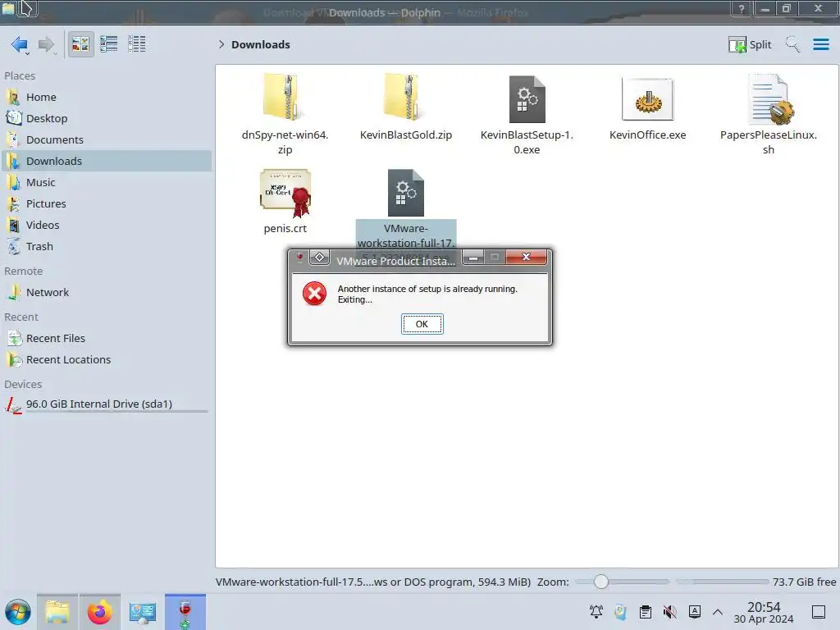Click the forward navigation arrow
This screenshot has height=630, width=840.
47,44
